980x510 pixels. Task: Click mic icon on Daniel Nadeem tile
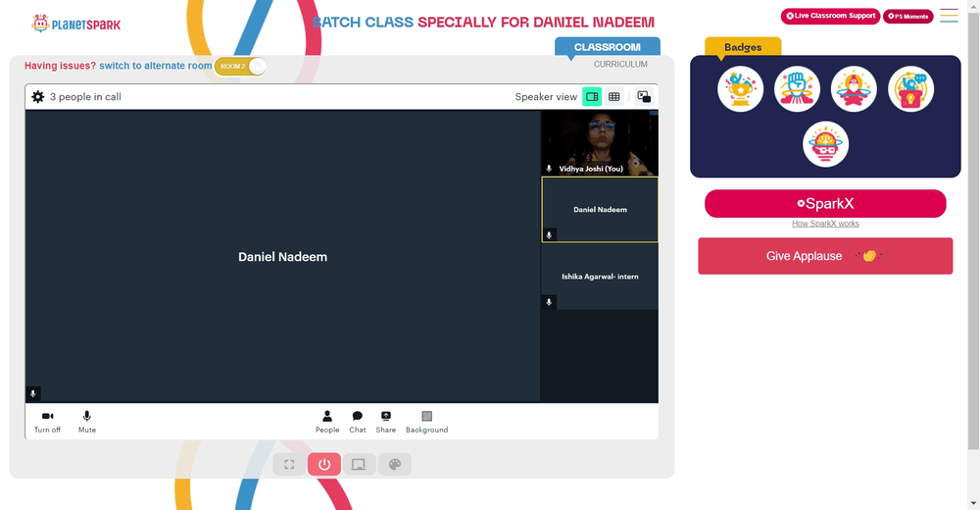pyautogui.click(x=549, y=235)
